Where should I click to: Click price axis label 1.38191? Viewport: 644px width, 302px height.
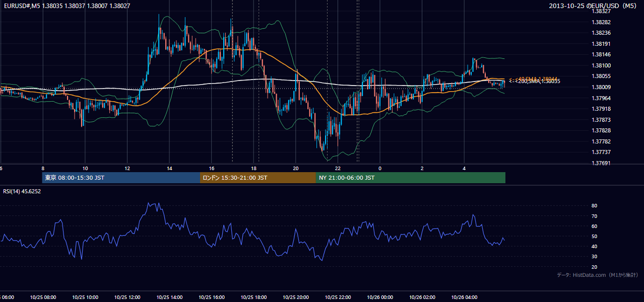click(601, 44)
